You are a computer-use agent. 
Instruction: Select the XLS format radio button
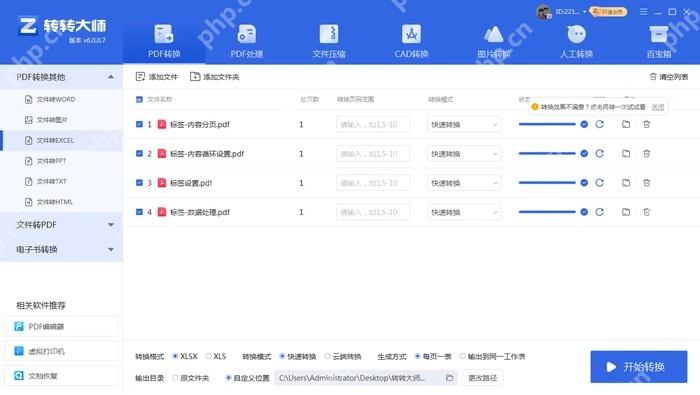208,356
